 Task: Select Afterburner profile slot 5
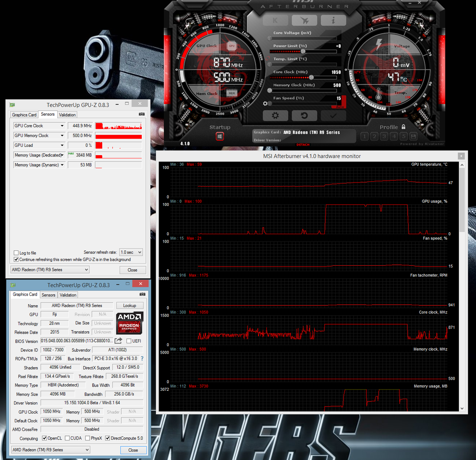(403, 136)
